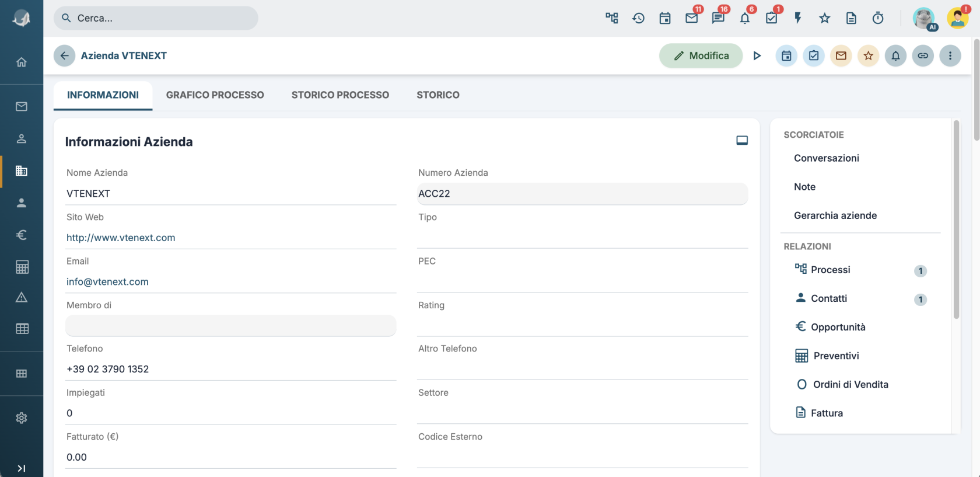980x477 pixels.
Task: Open the AI assistant avatar
Action: pyautogui.click(x=924, y=18)
